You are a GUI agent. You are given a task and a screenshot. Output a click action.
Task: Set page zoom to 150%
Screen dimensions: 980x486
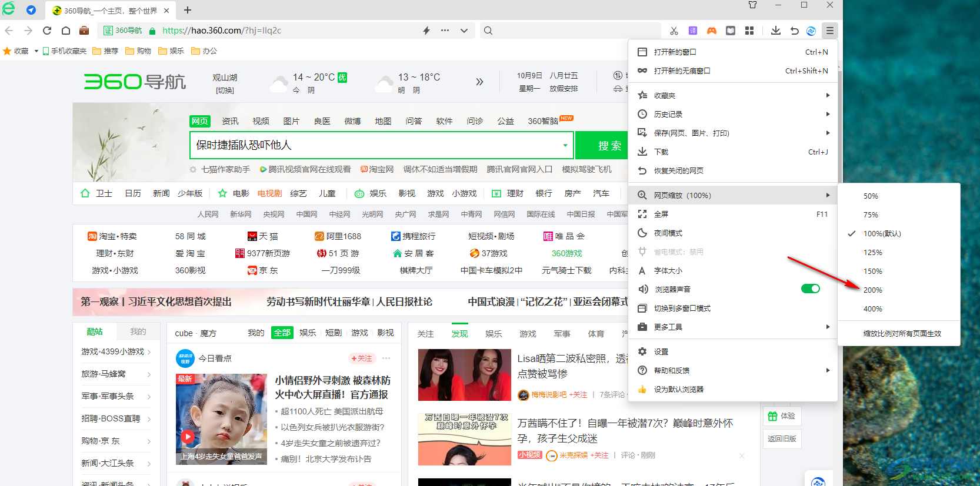pyautogui.click(x=899, y=271)
